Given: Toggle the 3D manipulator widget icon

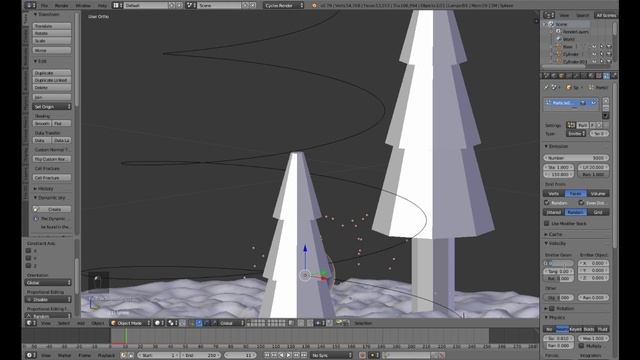Looking at the screenshot, I should coord(192,323).
